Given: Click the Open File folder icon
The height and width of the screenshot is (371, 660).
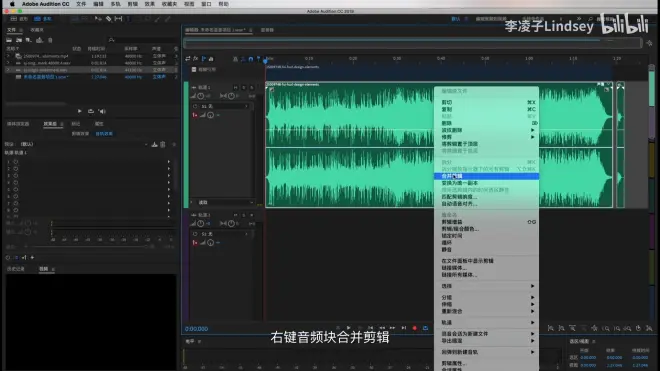Looking at the screenshot, I should pyautogui.click(x=9, y=40).
